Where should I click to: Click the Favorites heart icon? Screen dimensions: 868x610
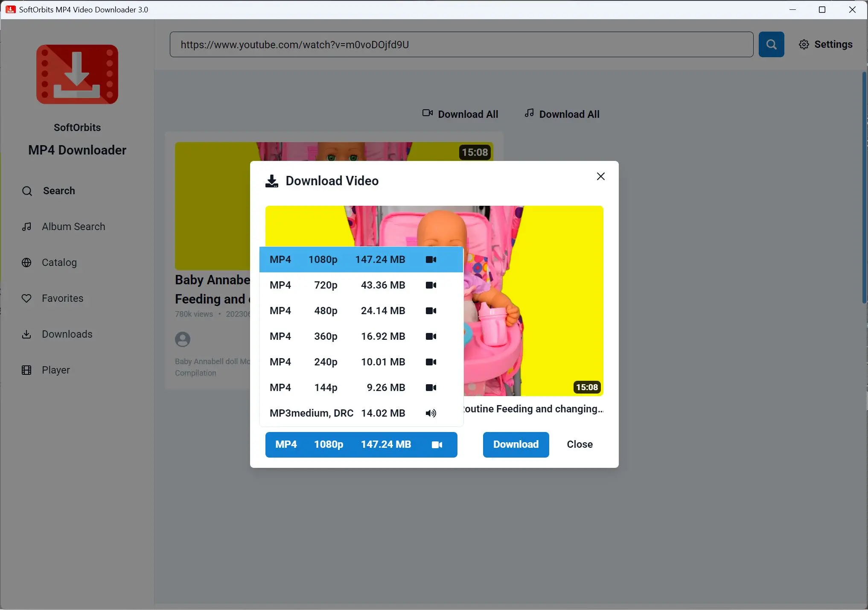[26, 298]
